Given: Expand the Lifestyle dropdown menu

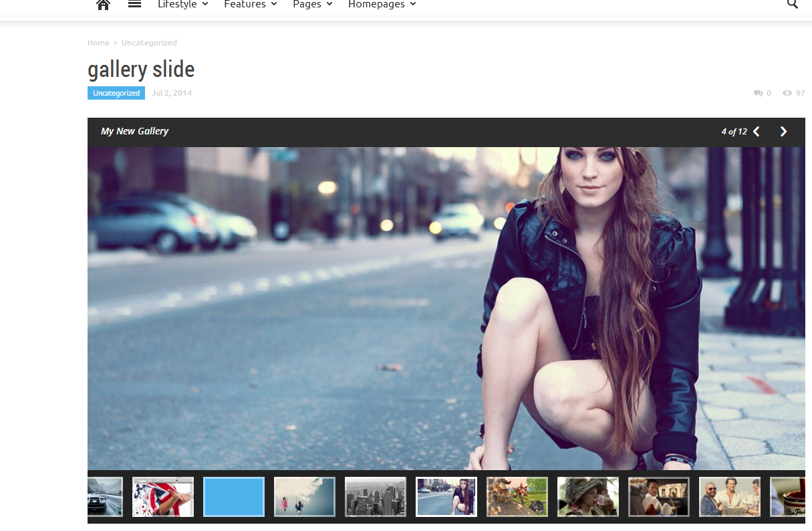Looking at the screenshot, I should [182, 5].
